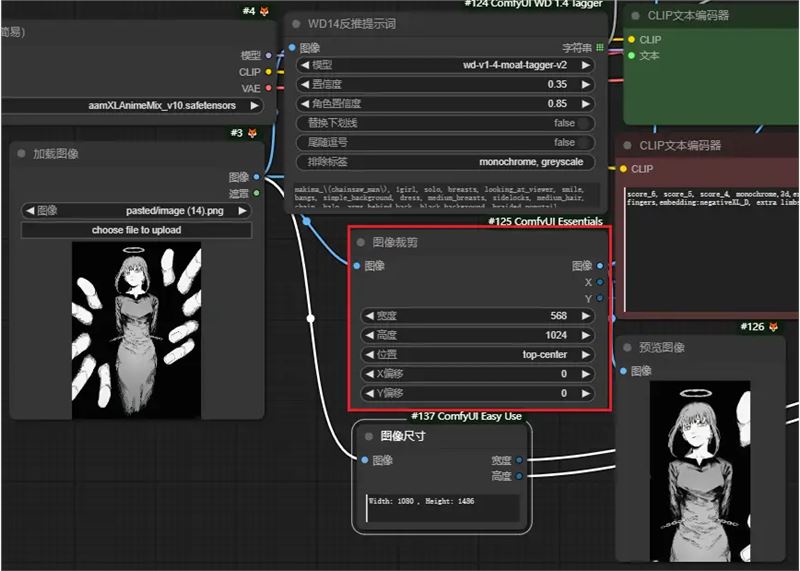Collapse the 图像尺寸 node via its title dot
This screenshot has width=800, height=571.
click(x=369, y=436)
